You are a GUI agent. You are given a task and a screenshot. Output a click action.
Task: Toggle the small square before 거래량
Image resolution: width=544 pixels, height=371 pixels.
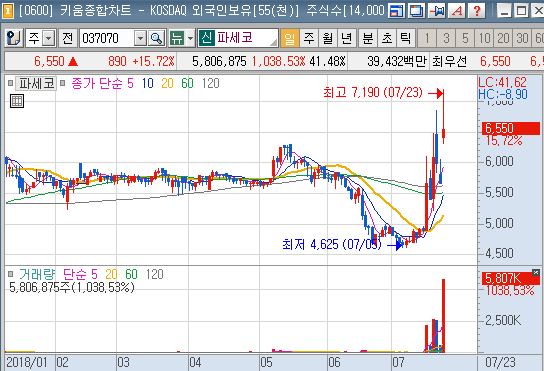click(x=10, y=274)
